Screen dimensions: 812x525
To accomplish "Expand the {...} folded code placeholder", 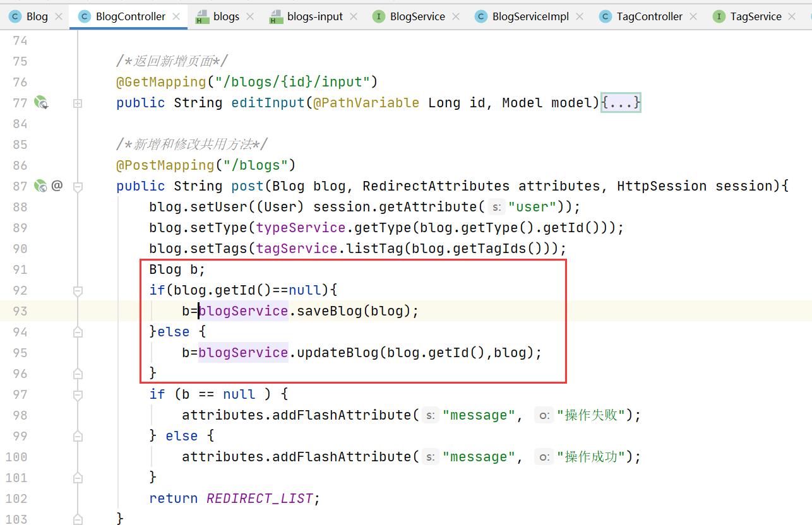I will [x=621, y=102].
